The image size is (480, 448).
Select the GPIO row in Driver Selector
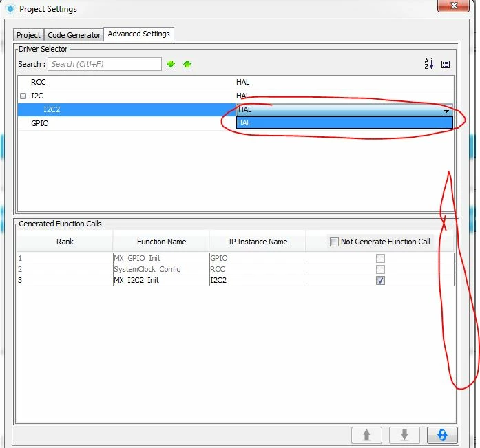click(127, 123)
